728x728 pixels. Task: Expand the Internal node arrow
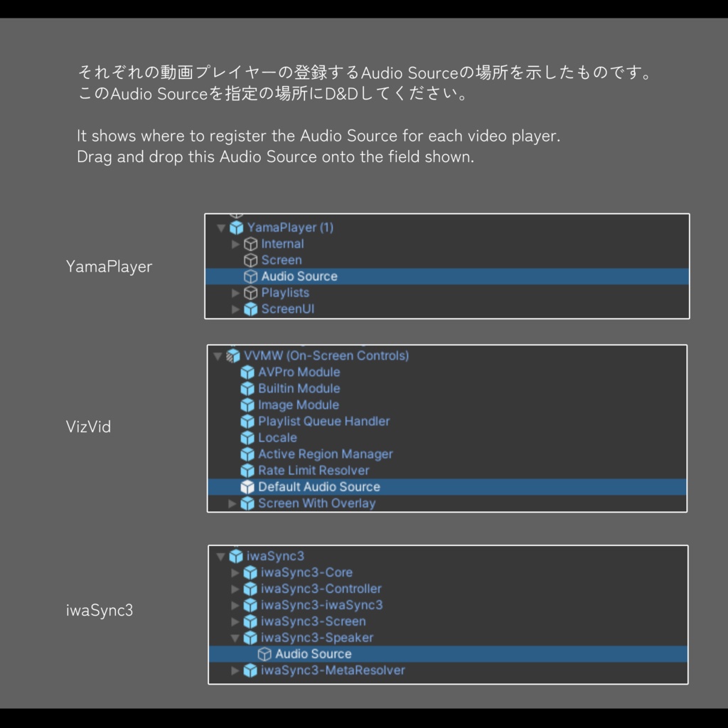point(235,244)
